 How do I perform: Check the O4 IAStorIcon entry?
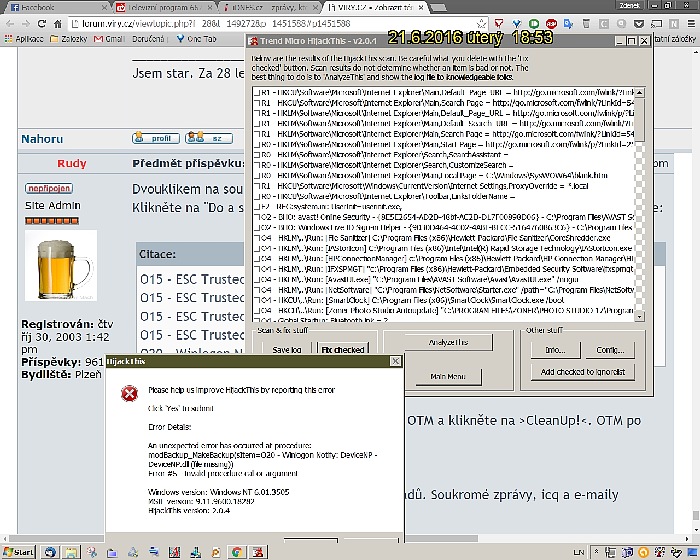click(257, 248)
